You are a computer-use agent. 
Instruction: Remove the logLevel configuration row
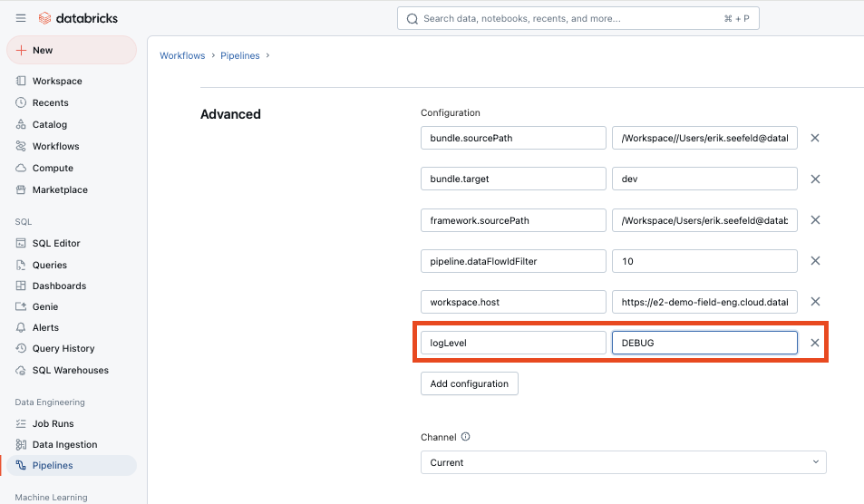point(814,343)
